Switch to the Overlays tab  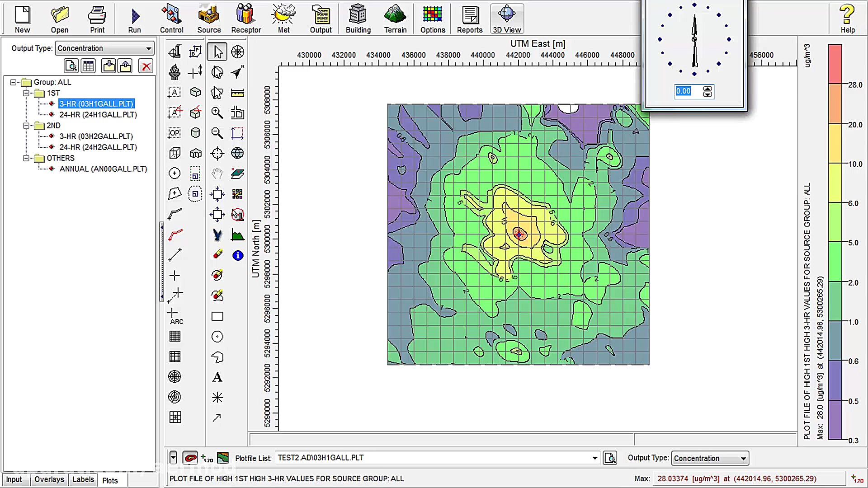coord(49,480)
